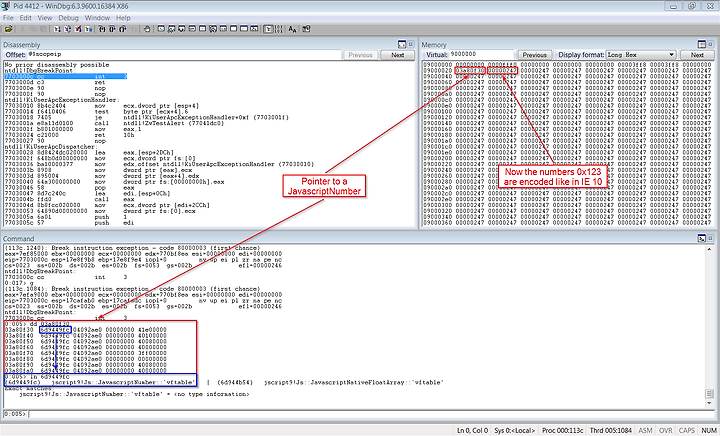Viewport: 720px width, 436px height.
Task: Click the CAPS status bar indicator
Action: click(686, 430)
